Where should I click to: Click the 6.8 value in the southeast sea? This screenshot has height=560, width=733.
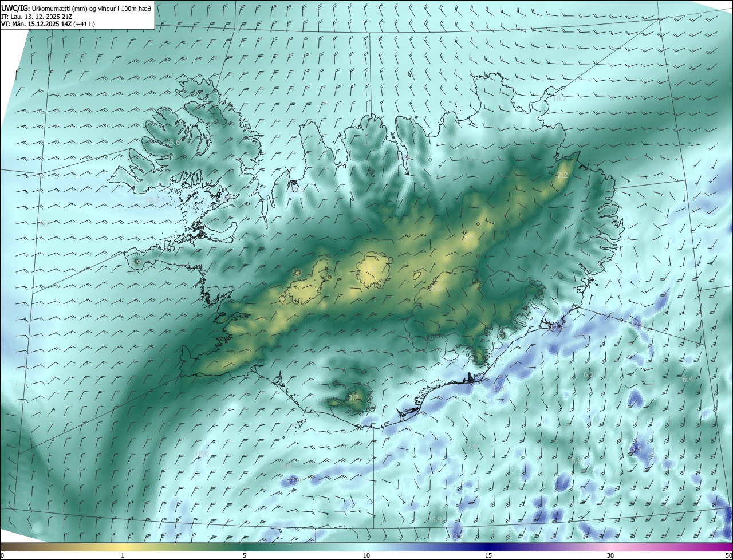(576, 460)
